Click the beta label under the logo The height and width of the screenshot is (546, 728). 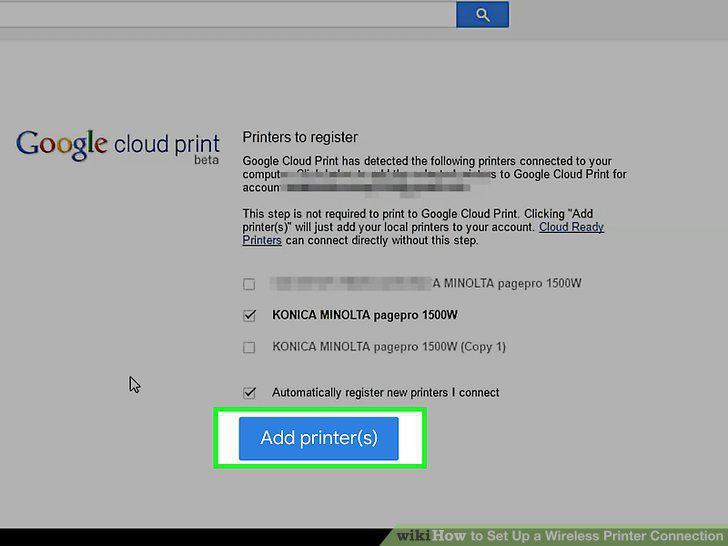[206, 160]
